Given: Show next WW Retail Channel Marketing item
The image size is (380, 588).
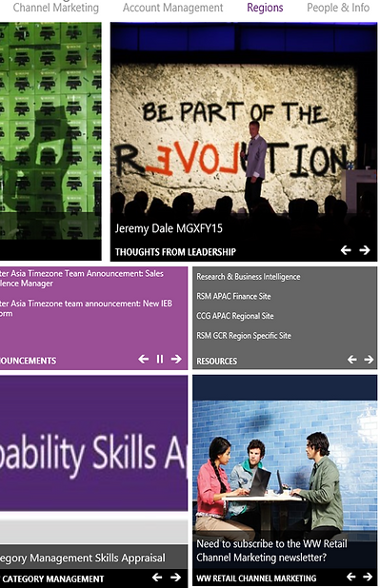Looking at the screenshot, I should click(x=368, y=577).
